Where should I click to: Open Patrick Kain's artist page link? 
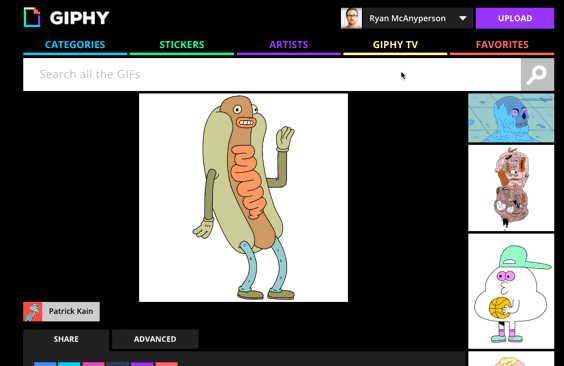(71, 311)
